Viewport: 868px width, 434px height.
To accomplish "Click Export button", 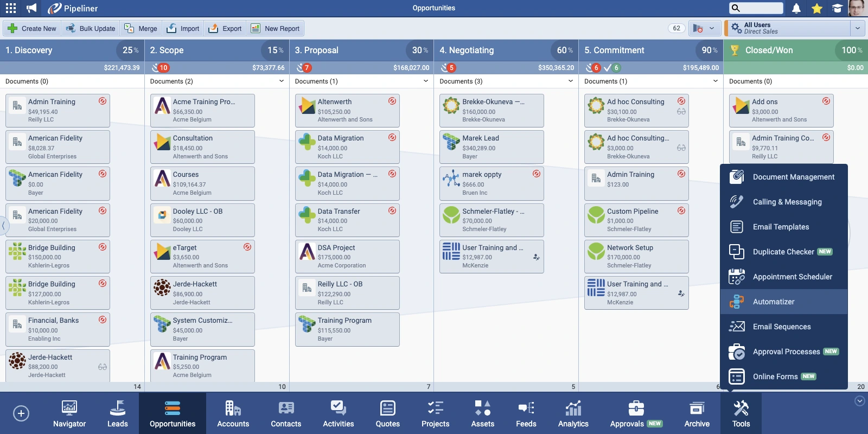I will pyautogui.click(x=225, y=28).
